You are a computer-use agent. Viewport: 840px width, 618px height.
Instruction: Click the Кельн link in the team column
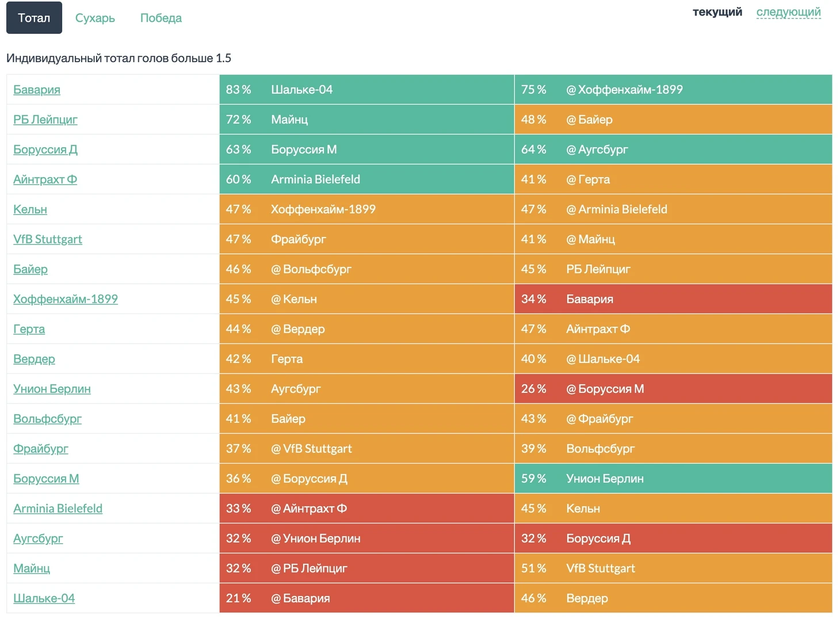point(30,209)
